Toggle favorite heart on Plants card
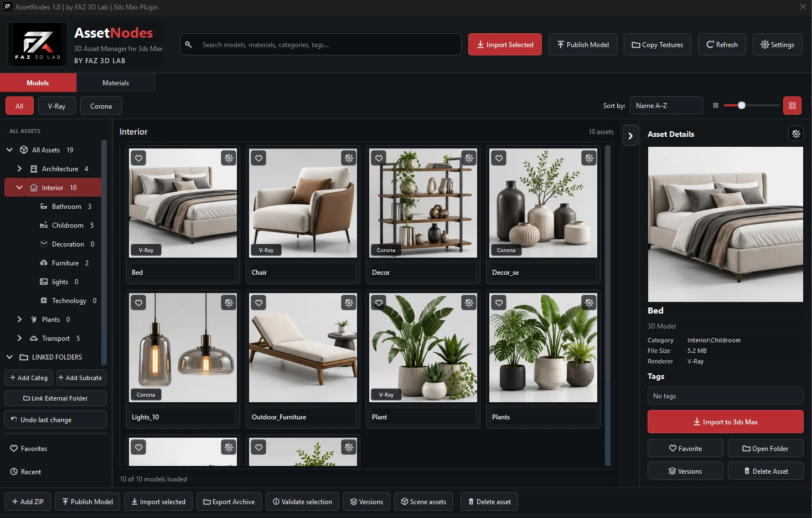 [x=499, y=303]
